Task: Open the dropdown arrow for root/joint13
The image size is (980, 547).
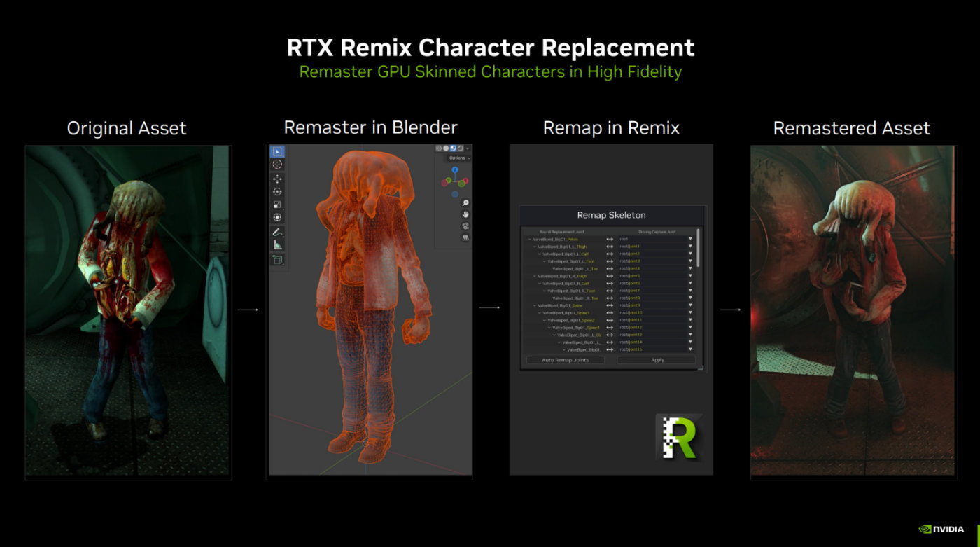Action: pos(690,335)
